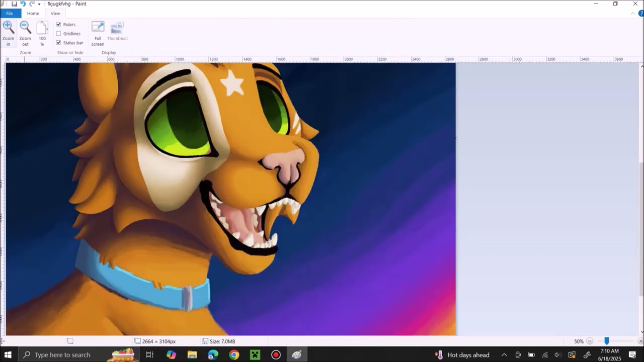Click the battery tray icon
Screen dimensions: 644x362
tap(531, 355)
